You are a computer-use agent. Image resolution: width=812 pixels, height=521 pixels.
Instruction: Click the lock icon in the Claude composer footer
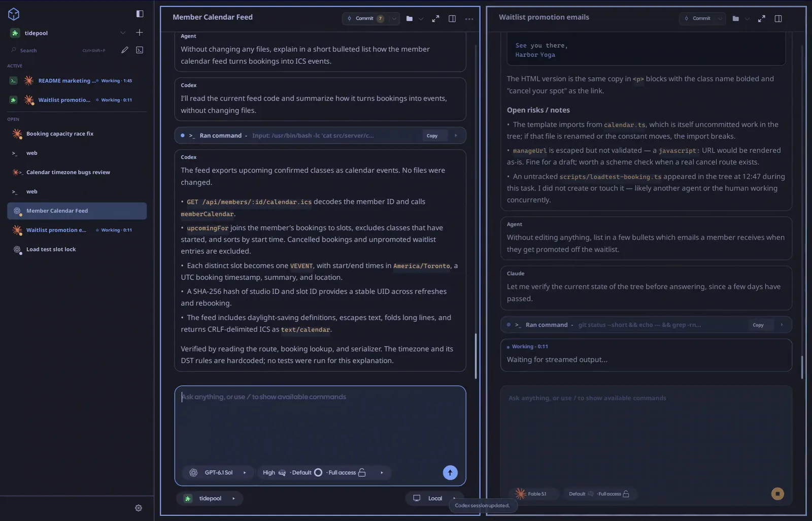tap(626, 494)
